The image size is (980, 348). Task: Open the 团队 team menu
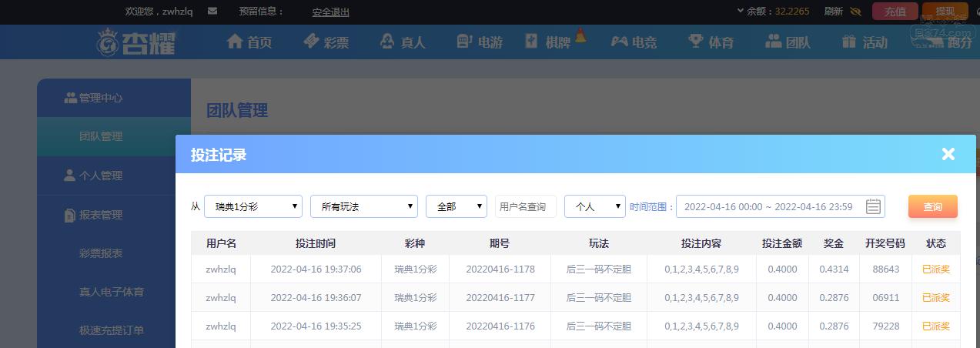pos(788,42)
